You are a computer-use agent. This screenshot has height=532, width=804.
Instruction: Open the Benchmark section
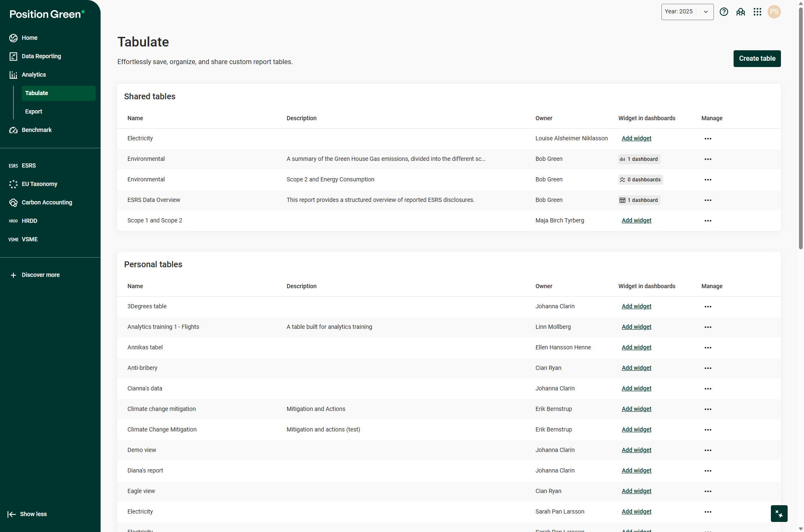pos(36,130)
